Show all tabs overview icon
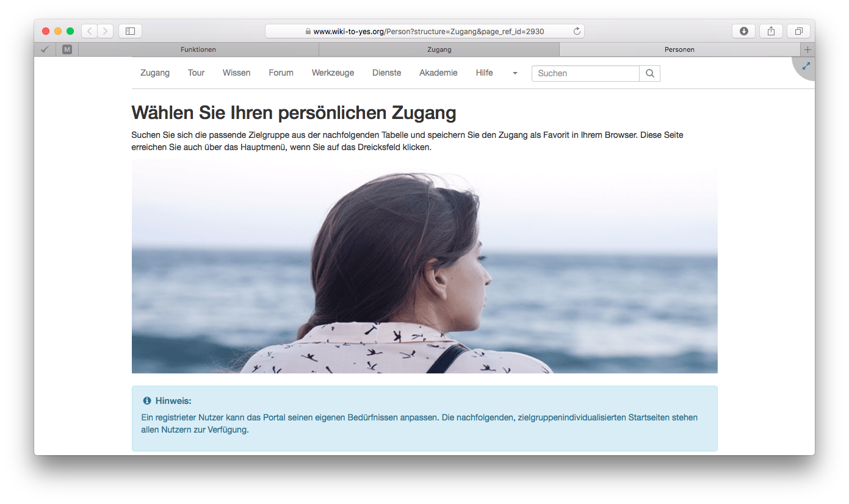 [798, 31]
